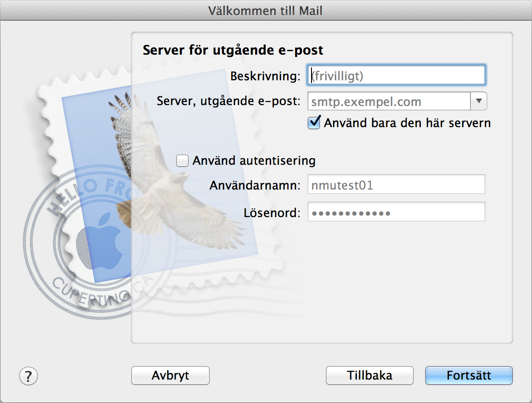Click the 'Beskrivning:' label
Screen dimensions: 532x403
[x=266, y=76]
